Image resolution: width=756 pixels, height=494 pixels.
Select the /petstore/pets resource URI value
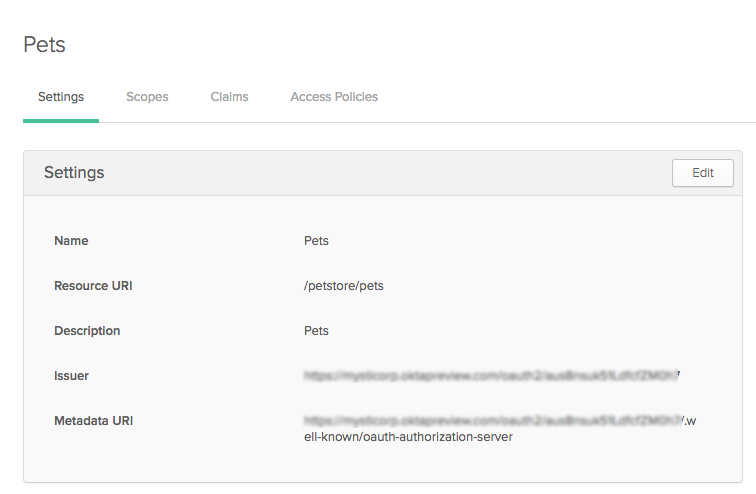[x=344, y=286]
